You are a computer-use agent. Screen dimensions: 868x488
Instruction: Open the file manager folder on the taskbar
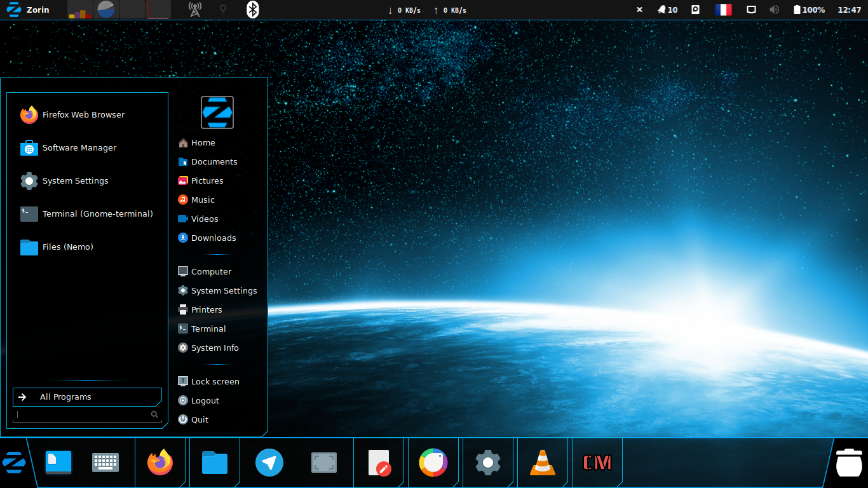[x=215, y=463]
